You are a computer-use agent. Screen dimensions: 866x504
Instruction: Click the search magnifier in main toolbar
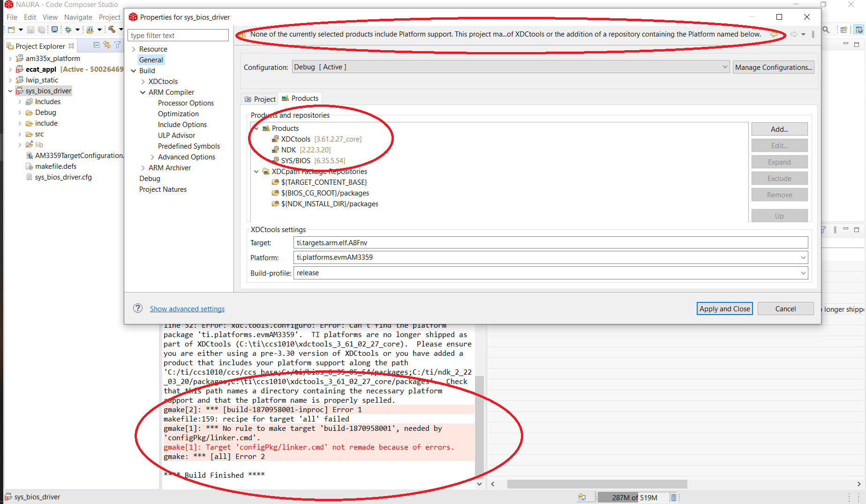[x=826, y=30]
